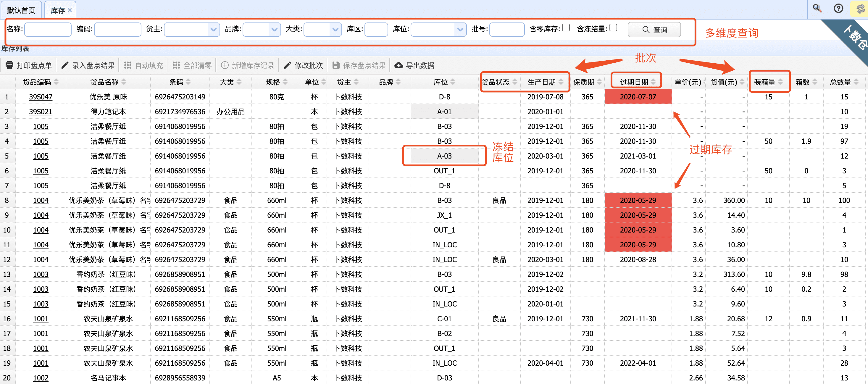Open 1004 link in row 8
The width and height of the screenshot is (868, 384).
pos(41,200)
